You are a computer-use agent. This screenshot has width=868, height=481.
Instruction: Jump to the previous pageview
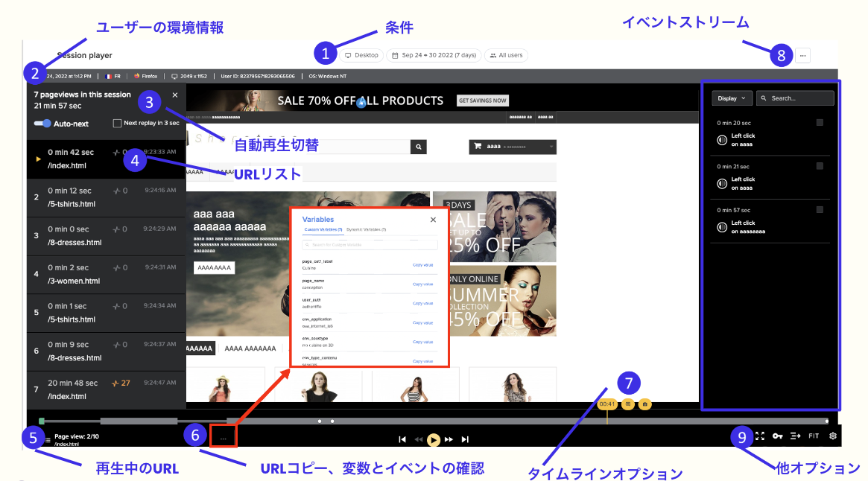(402, 440)
